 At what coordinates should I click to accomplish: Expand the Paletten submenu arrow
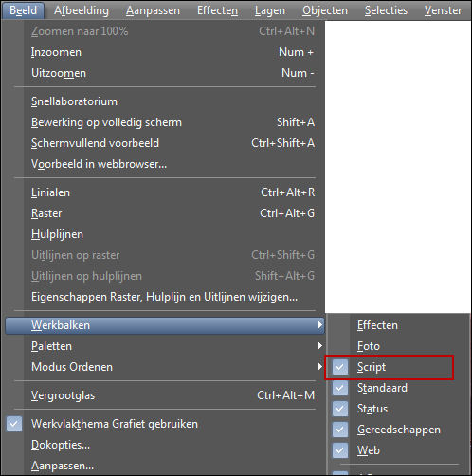(x=320, y=346)
